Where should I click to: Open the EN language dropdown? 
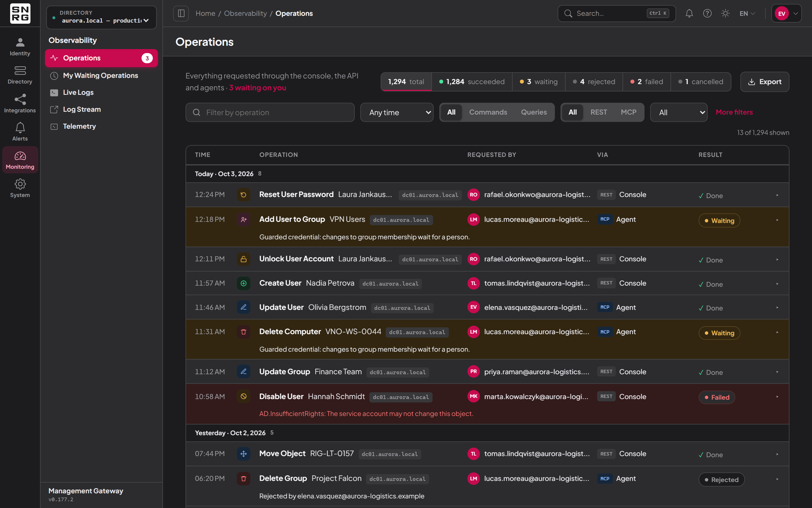[747, 14]
